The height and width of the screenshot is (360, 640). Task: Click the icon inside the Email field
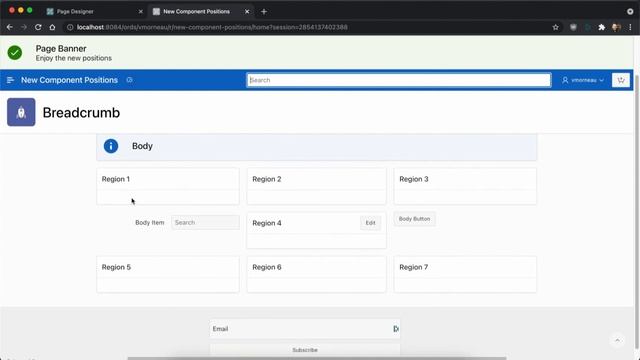[396, 329]
